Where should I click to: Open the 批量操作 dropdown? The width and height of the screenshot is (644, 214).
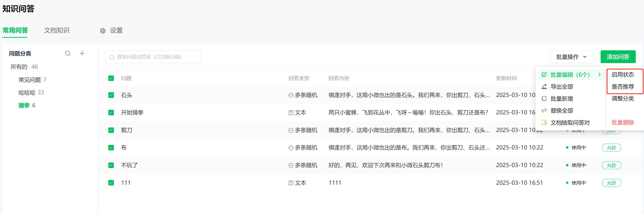point(572,57)
